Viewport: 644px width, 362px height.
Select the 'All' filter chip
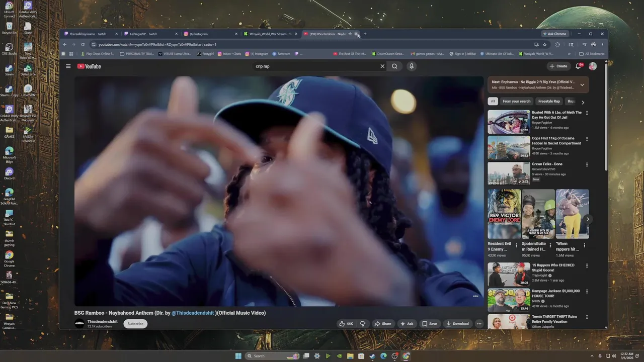coord(493,101)
